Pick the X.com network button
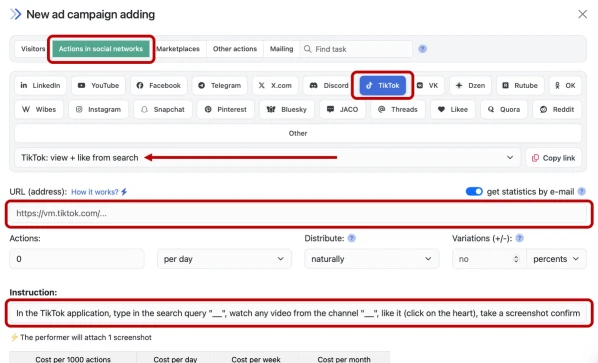The image size is (598, 363). click(275, 85)
